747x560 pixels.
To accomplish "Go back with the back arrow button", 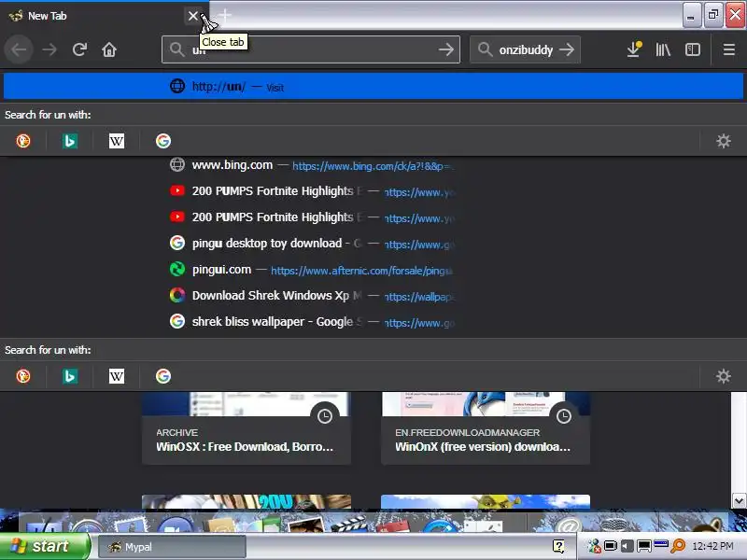I will click(19, 49).
